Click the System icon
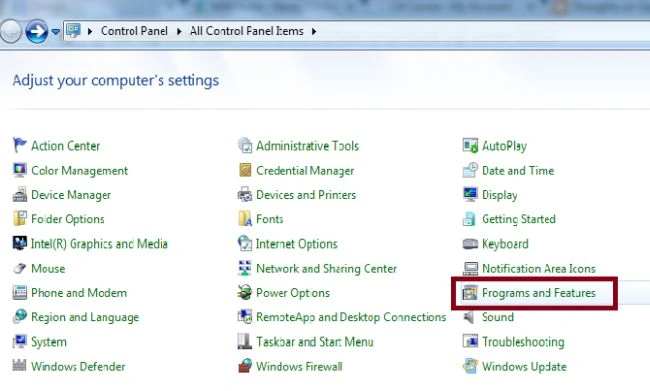Viewport: 650px width, 391px height. (19, 341)
